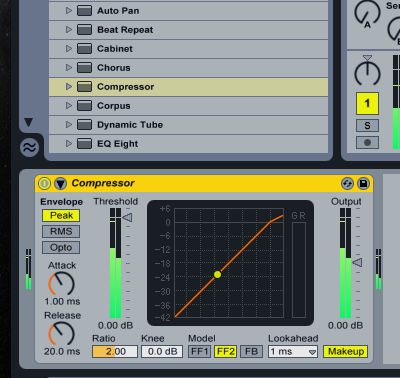Enable the Opto envelope mode
This screenshot has width=400, height=378.
pyautogui.click(x=61, y=248)
